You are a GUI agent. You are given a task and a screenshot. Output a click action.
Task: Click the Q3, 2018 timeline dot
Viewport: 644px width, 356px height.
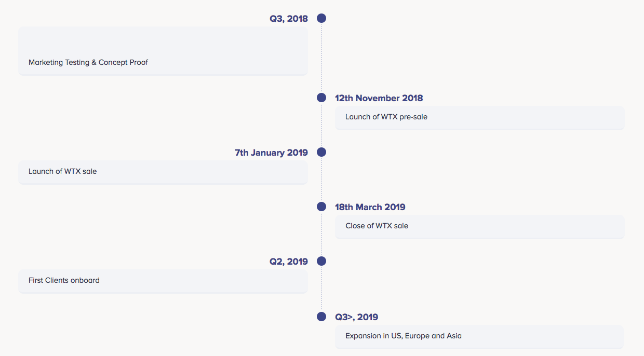[x=321, y=19]
